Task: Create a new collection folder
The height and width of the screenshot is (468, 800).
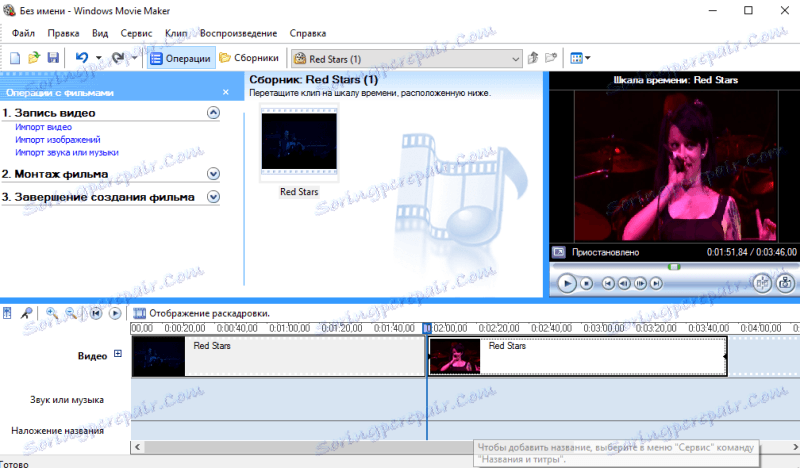Action: point(551,58)
